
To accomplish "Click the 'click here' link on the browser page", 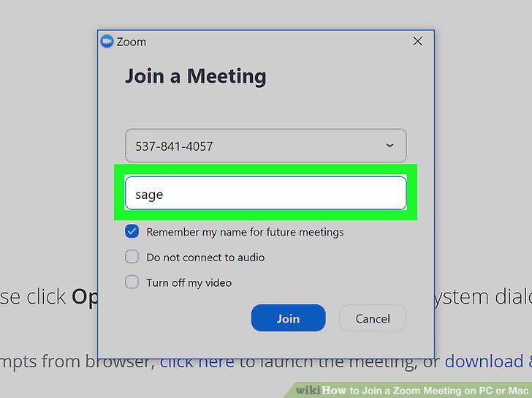I will coord(197,364).
